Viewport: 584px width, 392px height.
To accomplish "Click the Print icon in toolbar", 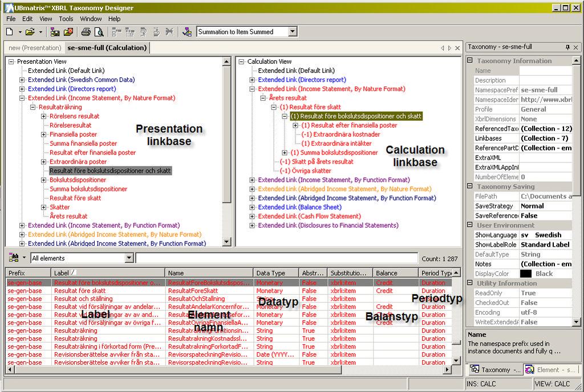I will [x=86, y=32].
